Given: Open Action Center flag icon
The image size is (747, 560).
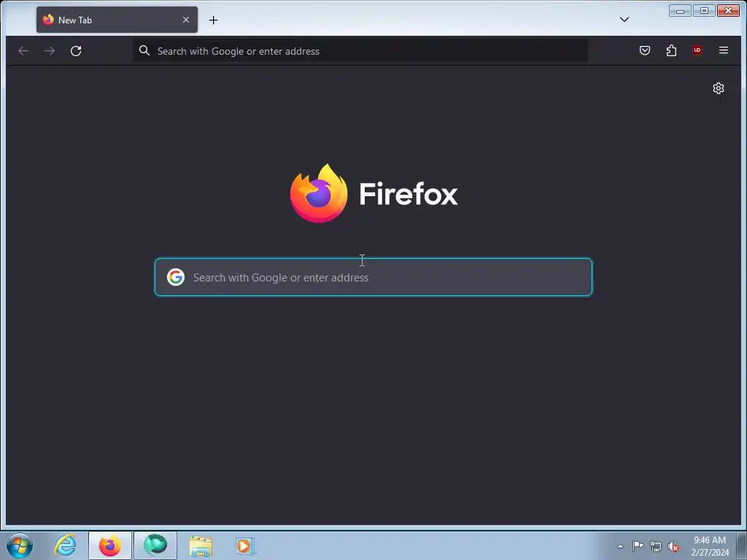Looking at the screenshot, I should [638, 546].
